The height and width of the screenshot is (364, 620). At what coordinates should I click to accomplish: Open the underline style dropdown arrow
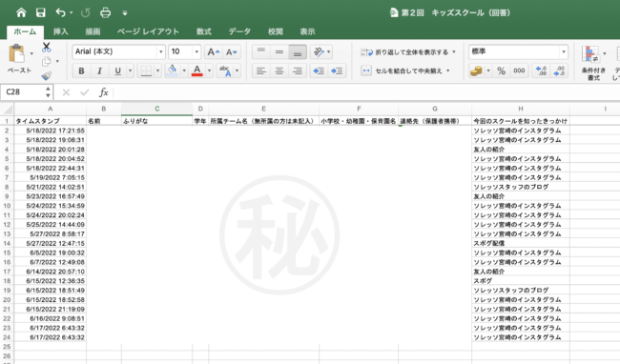click(130, 71)
